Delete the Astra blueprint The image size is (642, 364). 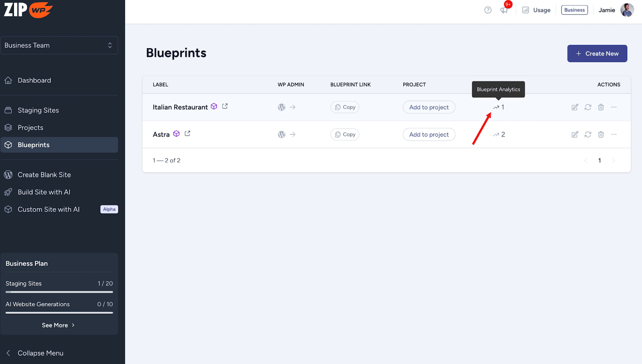(x=601, y=135)
